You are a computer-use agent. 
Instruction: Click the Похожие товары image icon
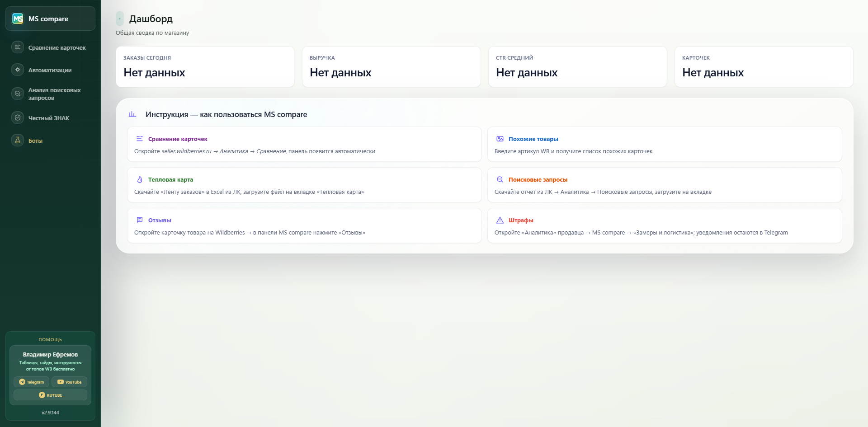click(x=500, y=139)
